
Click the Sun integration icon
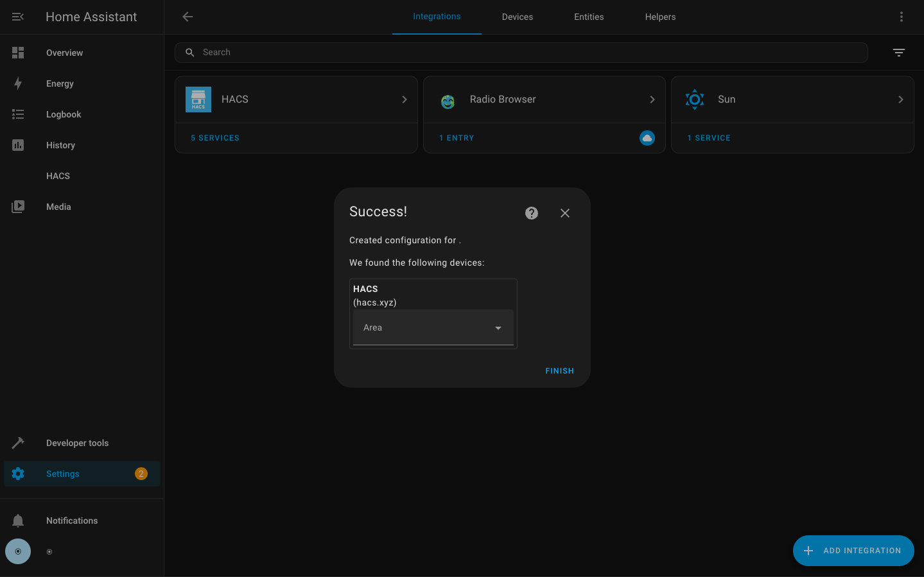[x=694, y=99]
